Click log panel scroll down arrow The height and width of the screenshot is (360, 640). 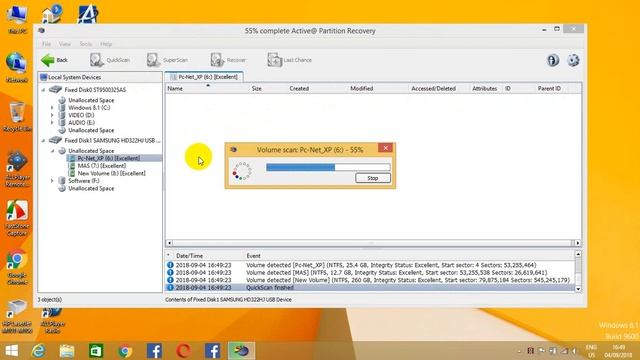[578, 289]
